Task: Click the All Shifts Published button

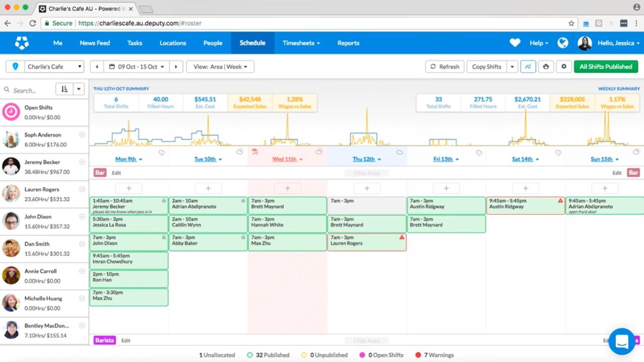Action: click(606, 66)
